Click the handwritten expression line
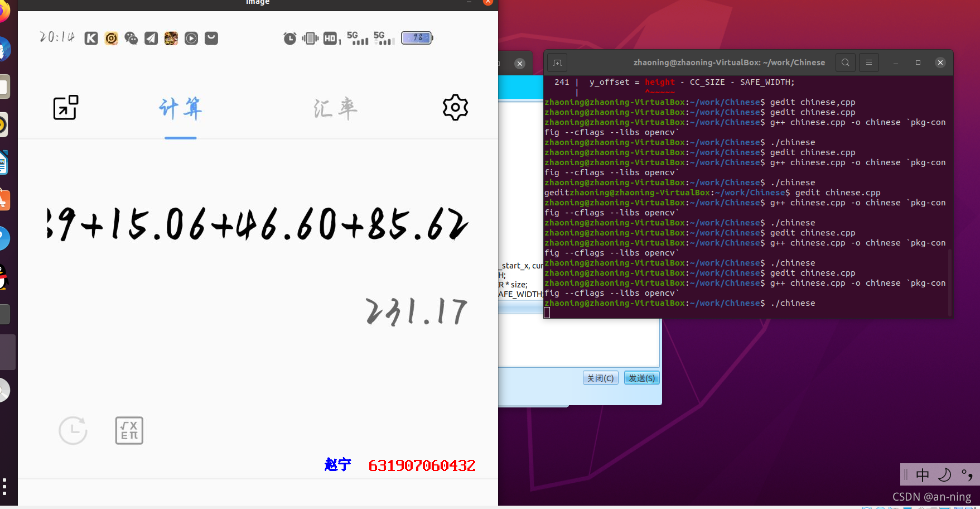This screenshot has height=509, width=980. click(x=257, y=224)
